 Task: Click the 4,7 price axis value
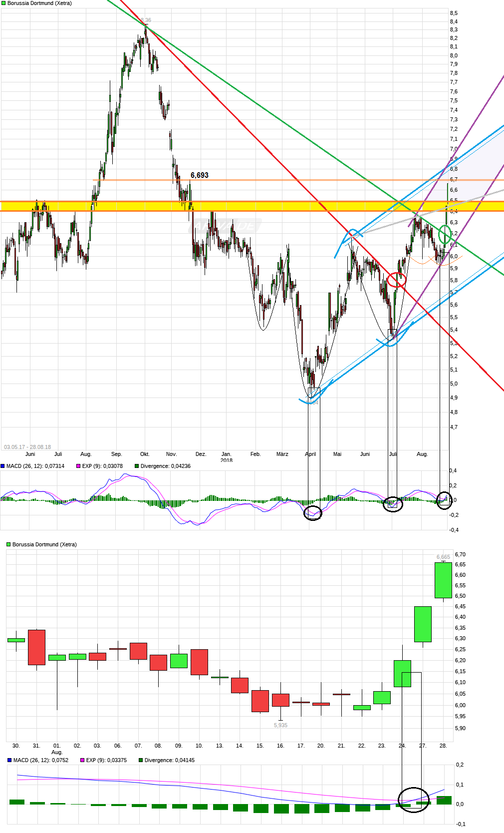click(454, 427)
